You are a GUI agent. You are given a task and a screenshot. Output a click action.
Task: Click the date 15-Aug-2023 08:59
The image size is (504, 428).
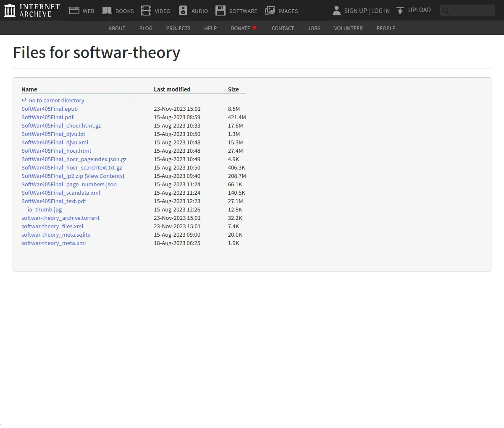[x=177, y=117]
